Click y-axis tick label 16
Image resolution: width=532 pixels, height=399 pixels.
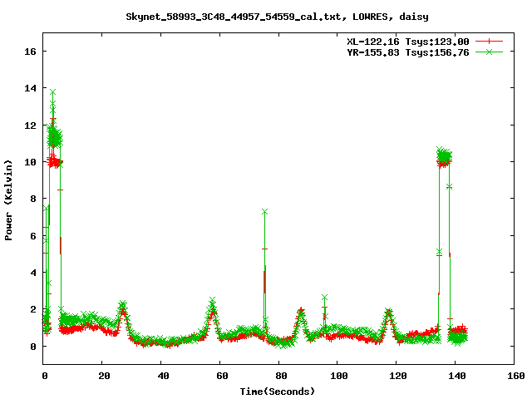(x=30, y=52)
